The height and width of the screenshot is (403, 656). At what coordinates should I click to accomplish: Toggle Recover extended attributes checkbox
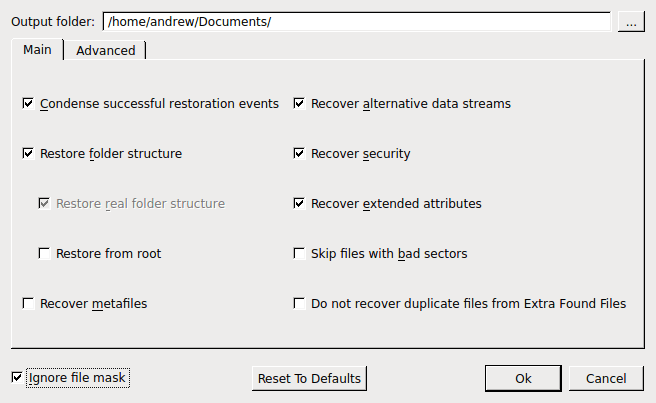click(x=299, y=203)
